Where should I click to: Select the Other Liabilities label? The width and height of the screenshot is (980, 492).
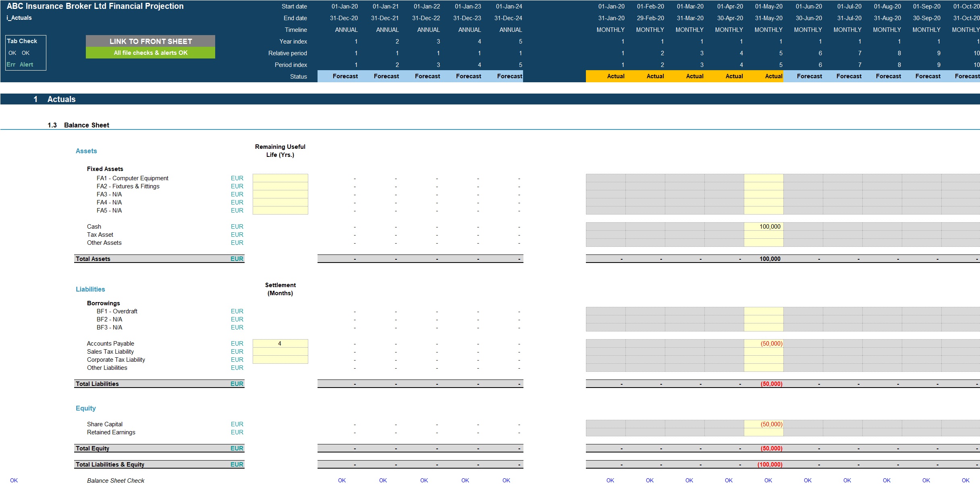pos(107,368)
